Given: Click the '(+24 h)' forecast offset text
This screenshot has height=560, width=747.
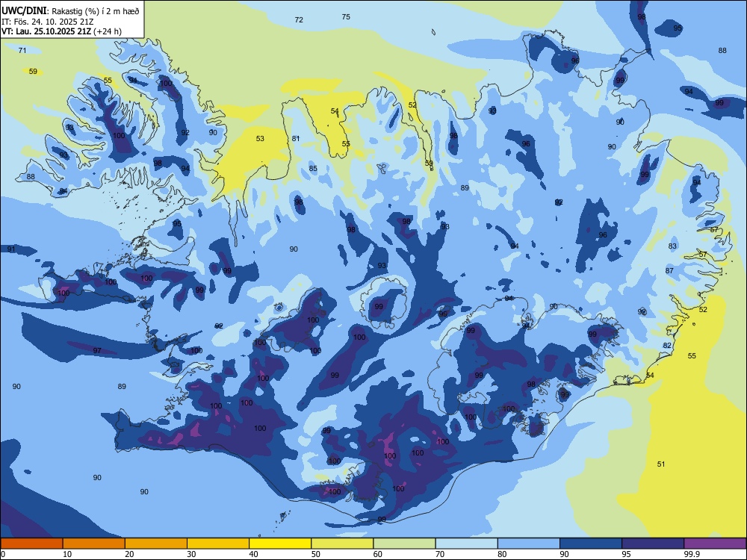Looking at the screenshot, I should [108, 31].
